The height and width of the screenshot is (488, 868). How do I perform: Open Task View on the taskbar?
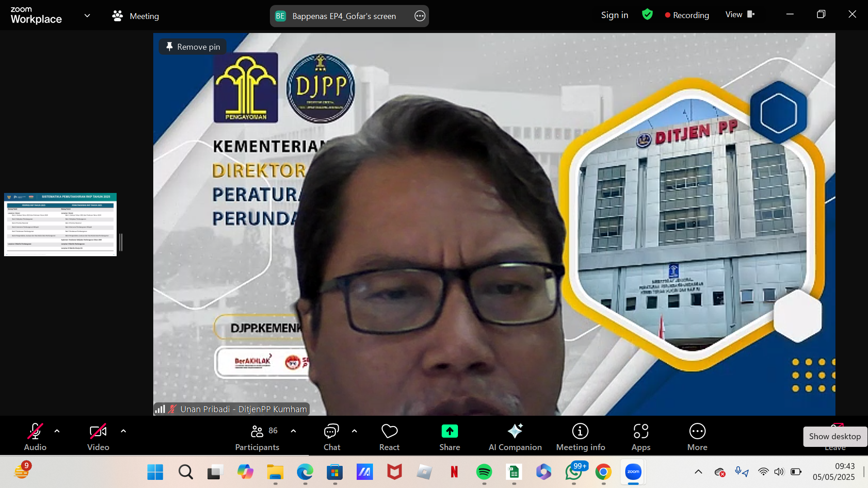(x=215, y=472)
